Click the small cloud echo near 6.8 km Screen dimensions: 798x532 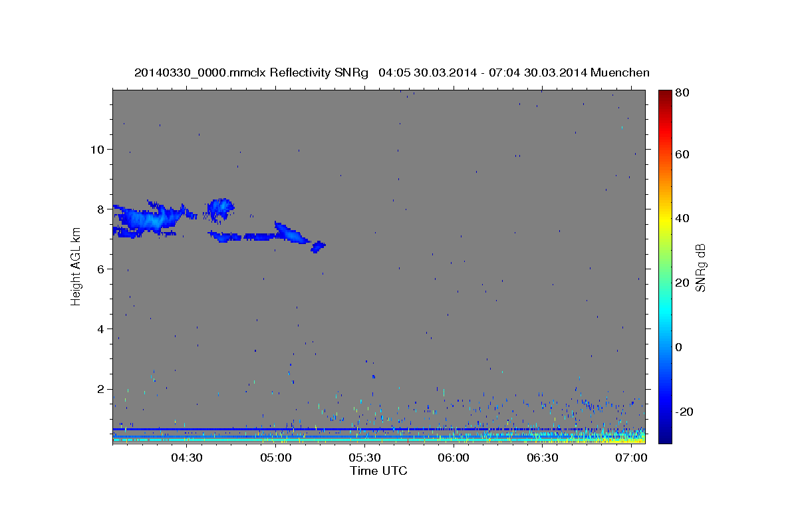tap(319, 247)
